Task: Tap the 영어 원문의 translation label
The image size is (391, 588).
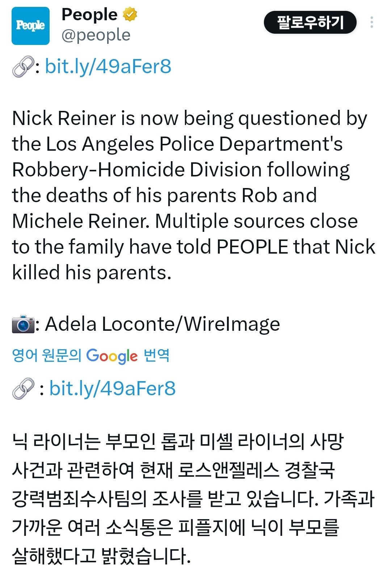Action: point(46,355)
